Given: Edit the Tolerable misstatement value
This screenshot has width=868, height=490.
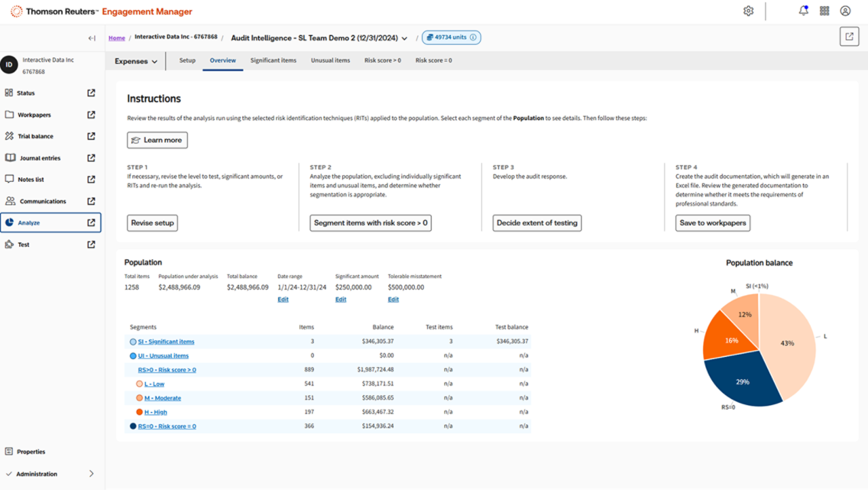Looking at the screenshot, I should click(393, 299).
